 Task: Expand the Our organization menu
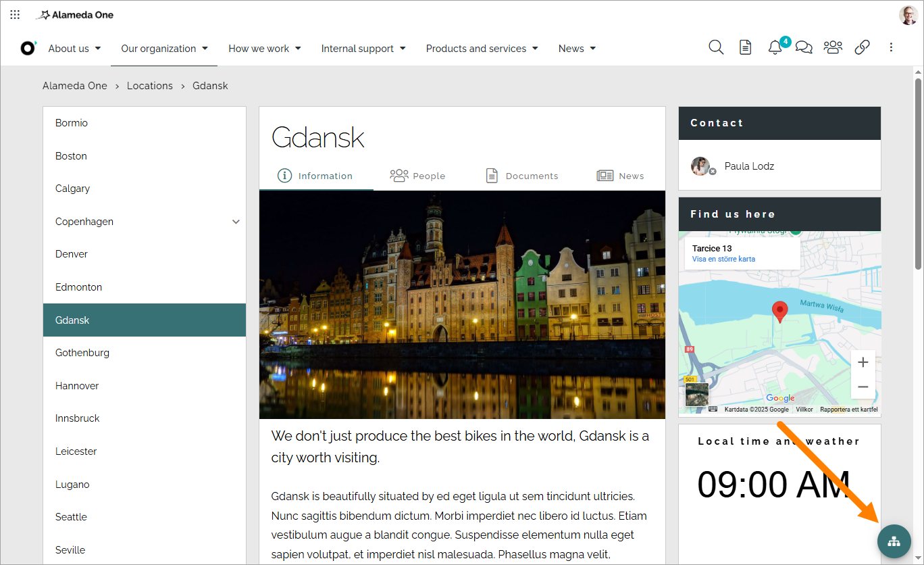164,49
